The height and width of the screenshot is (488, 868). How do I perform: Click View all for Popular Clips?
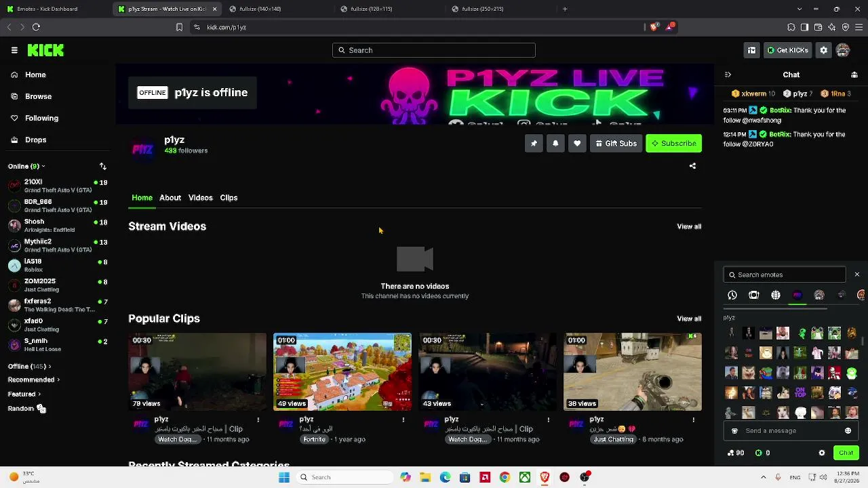(x=689, y=319)
